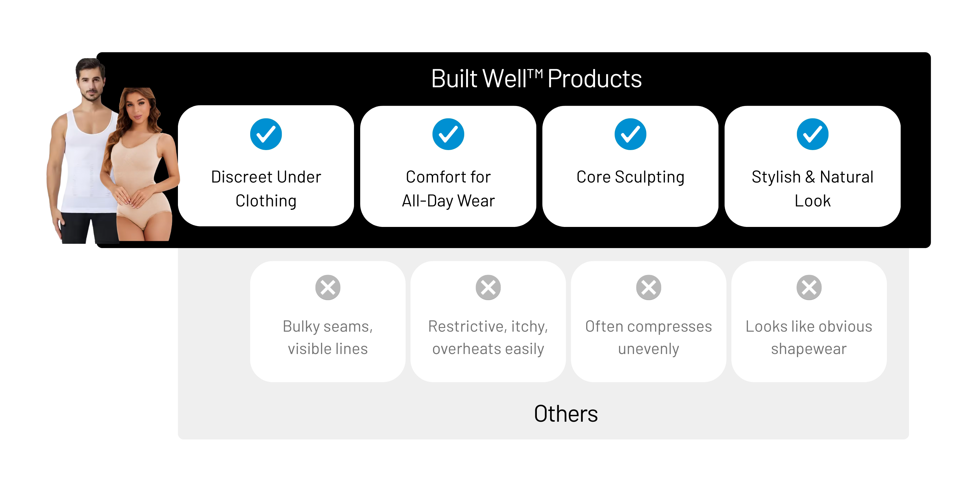Click the Core Sculpting label
Image resolution: width=980 pixels, height=490 pixels.
click(x=630, y=177)
